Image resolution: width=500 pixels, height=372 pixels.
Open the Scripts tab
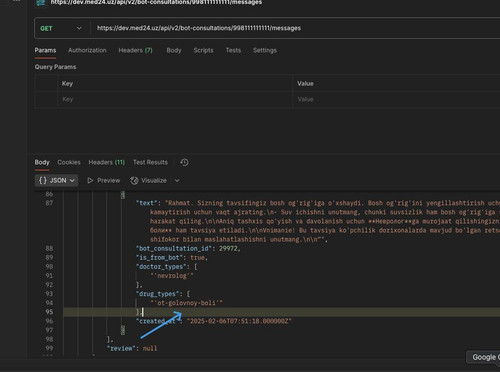pyautogui.click(x=203, y=50)
